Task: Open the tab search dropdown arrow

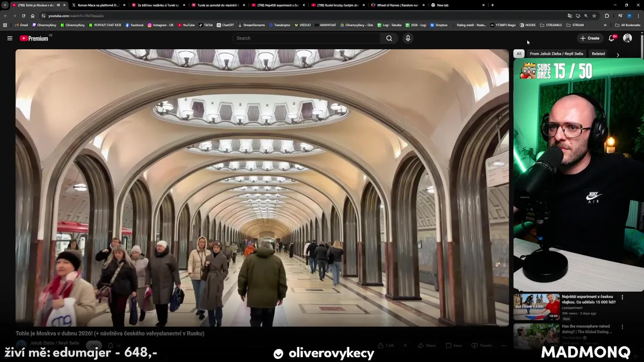Action: tap(5, 5)
